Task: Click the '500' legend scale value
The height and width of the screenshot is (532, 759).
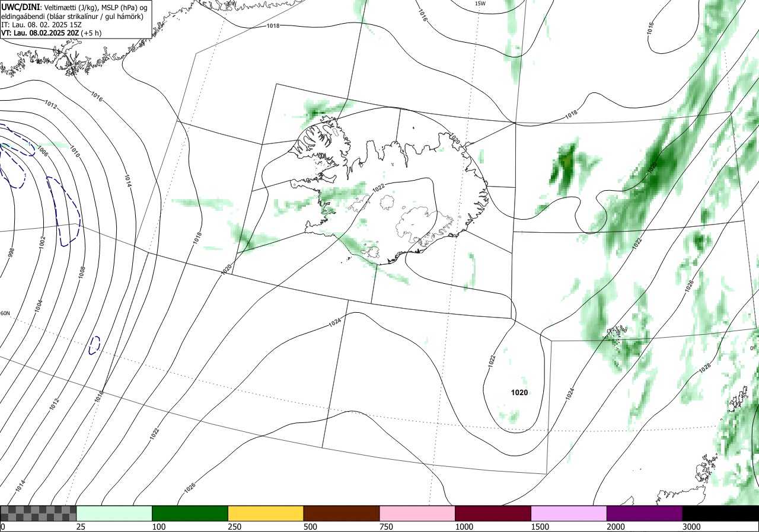Action: coord(310,527)
